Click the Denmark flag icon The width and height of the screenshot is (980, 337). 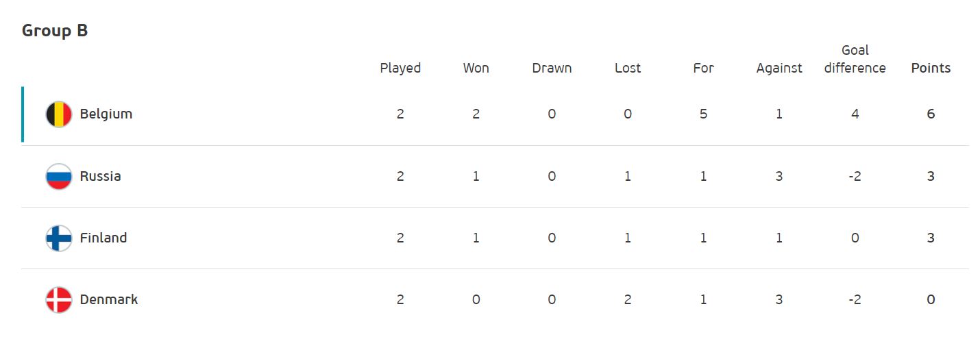coord(59,300)
